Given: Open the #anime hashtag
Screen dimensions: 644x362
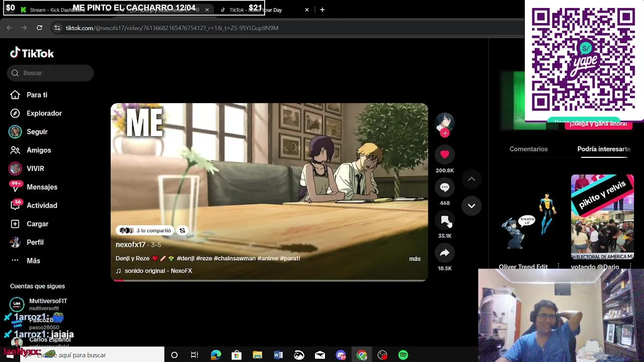Looking at the screenshot, I should 268,258.
